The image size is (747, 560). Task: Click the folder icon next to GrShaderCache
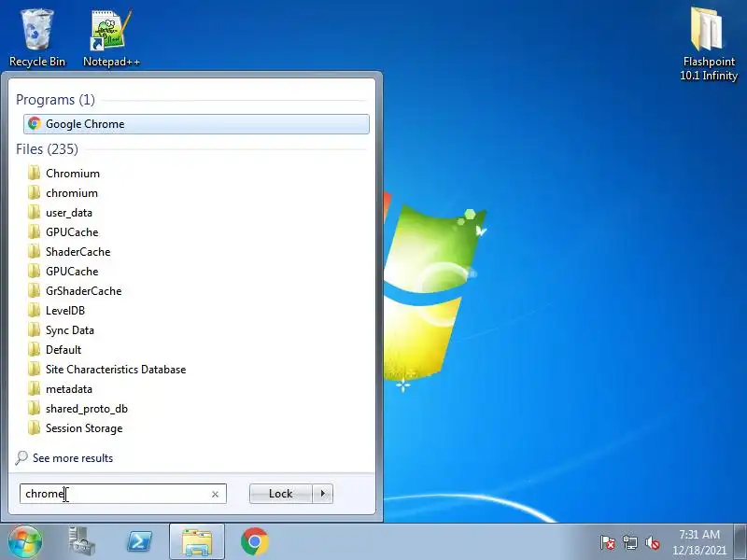(35, 290)
